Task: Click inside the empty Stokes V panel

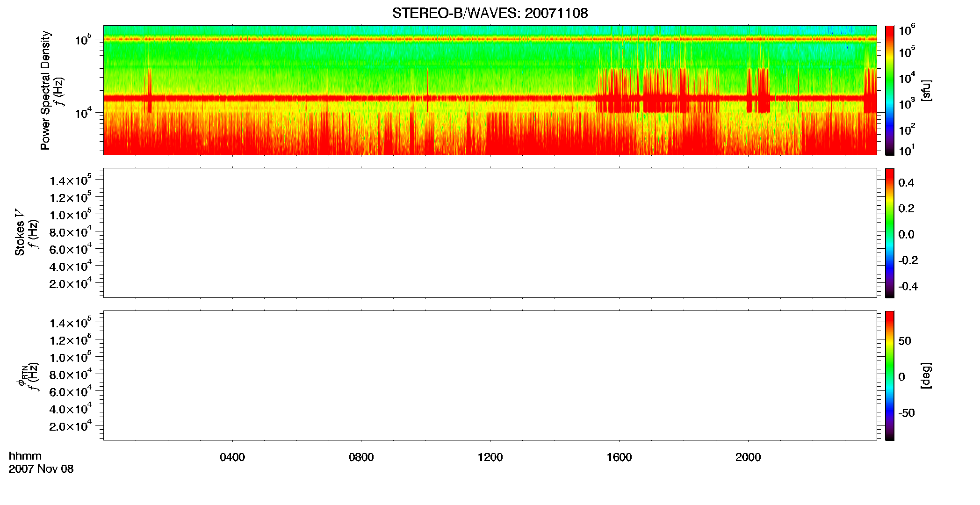Action: (x=490, y=233)
